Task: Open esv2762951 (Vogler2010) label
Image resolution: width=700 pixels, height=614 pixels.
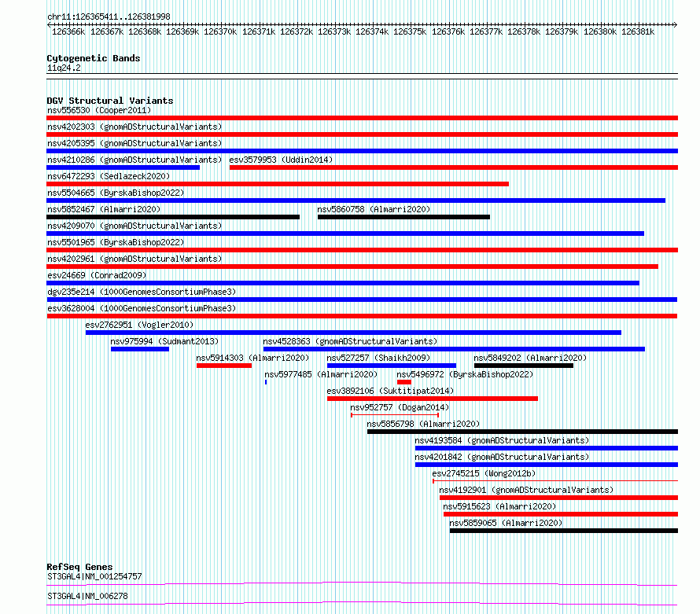Action: pos(139,325)
